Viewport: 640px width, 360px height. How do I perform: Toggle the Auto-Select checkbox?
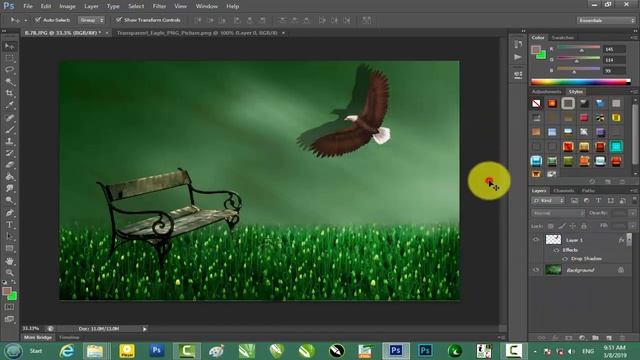[38, 20]
